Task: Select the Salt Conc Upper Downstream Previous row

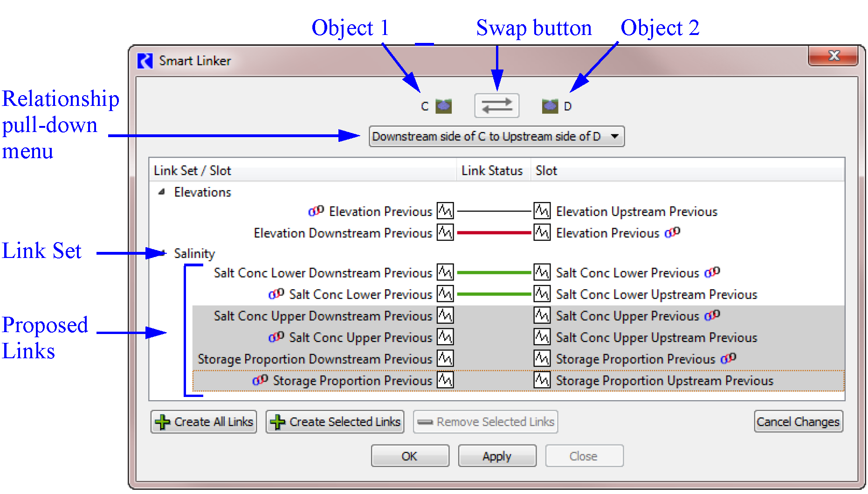Action: pos(323,316)
